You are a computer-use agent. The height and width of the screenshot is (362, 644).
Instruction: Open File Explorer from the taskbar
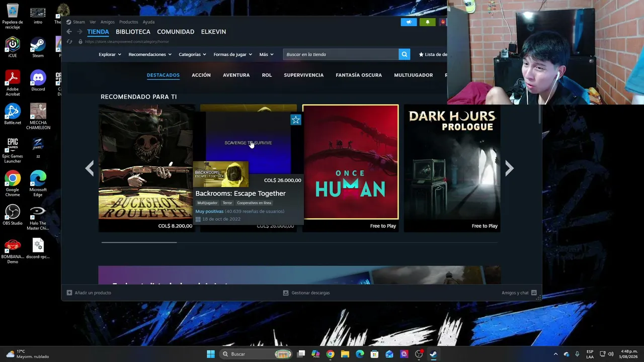[345, 354]
